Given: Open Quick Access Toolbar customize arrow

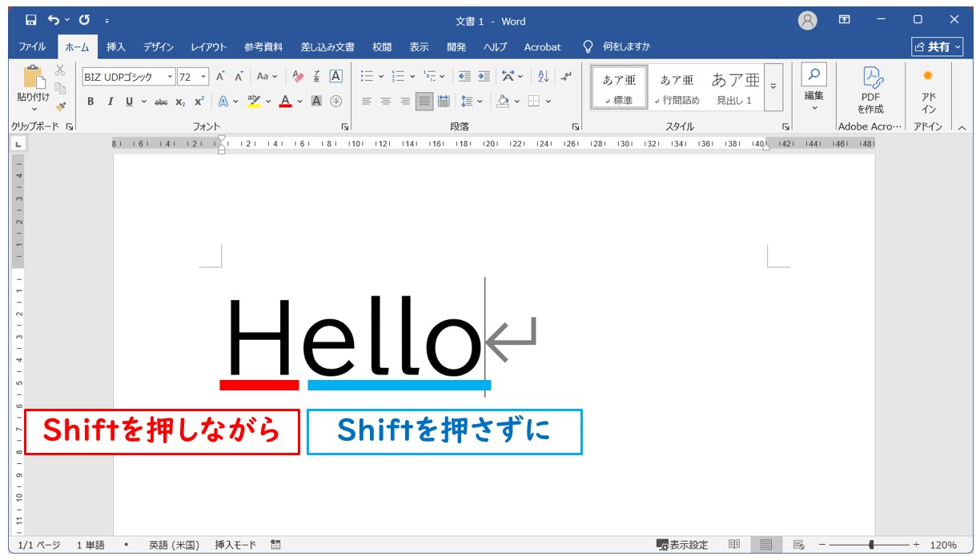Looking at the screenshot, I should pyautogui.click(x=107, y=21).
